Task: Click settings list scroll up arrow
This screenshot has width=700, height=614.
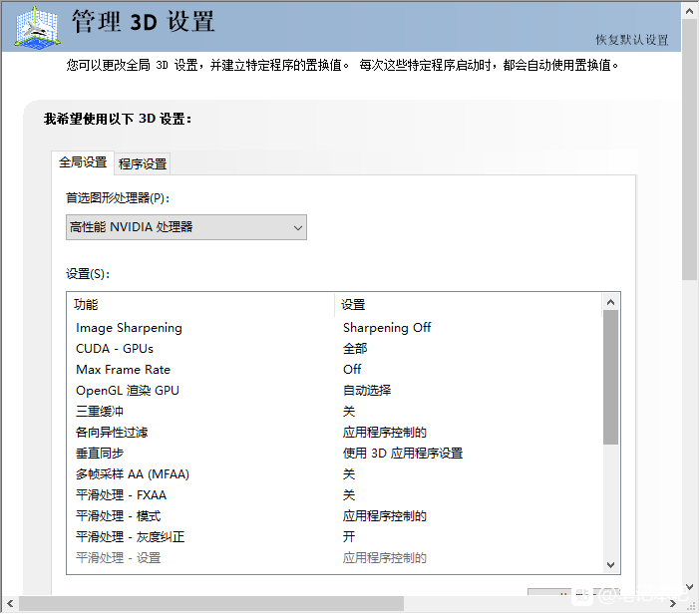Action: [610, 302]
